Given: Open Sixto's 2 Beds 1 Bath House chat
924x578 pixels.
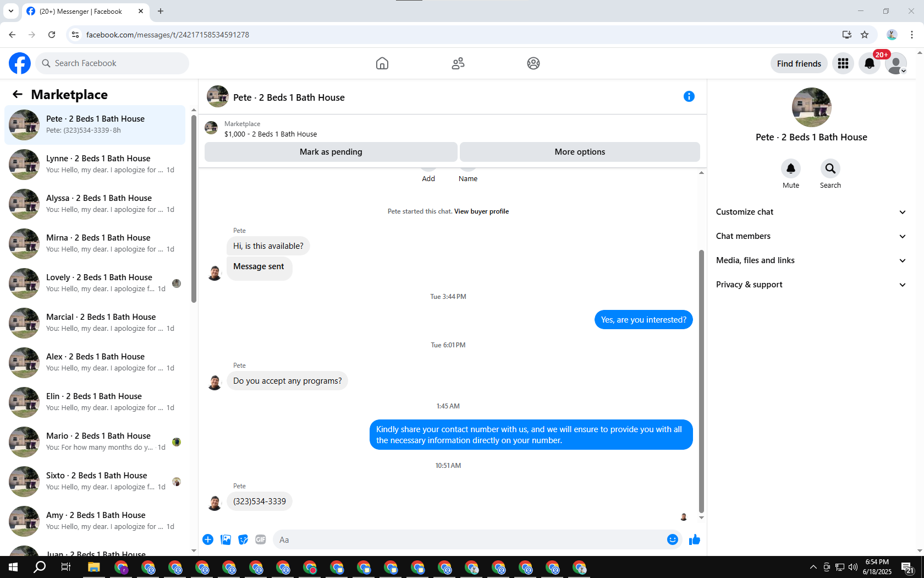Looking at the screenshot, I should coord(95,482).
